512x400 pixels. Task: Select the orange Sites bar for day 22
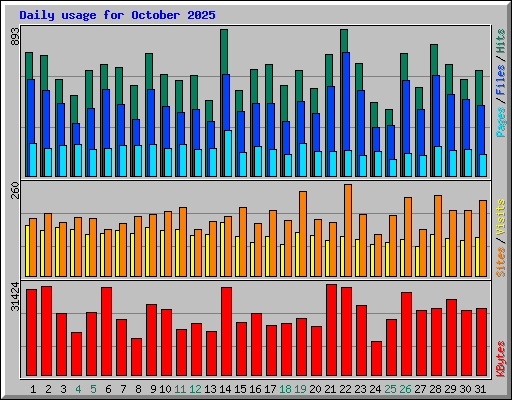(x=348, y=231)
